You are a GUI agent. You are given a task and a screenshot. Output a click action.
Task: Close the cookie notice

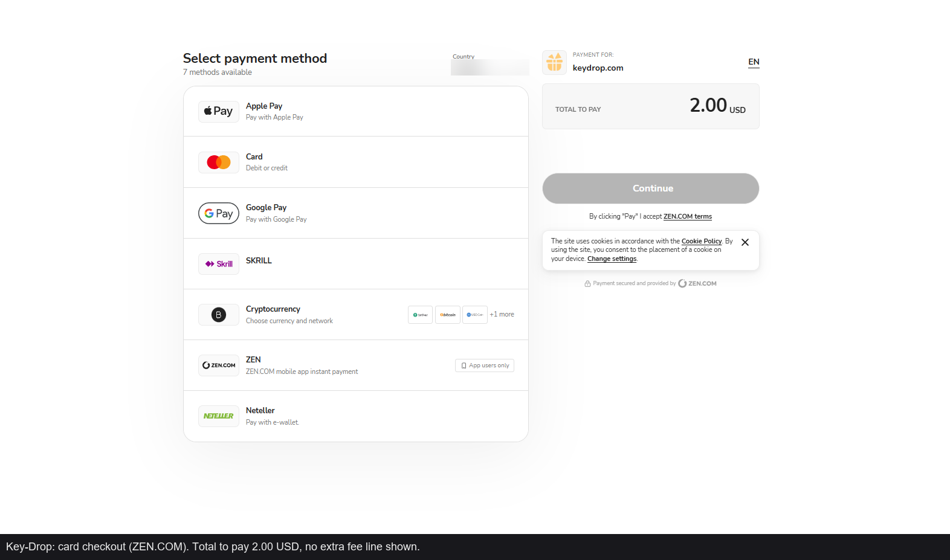[x=745, y=242]
